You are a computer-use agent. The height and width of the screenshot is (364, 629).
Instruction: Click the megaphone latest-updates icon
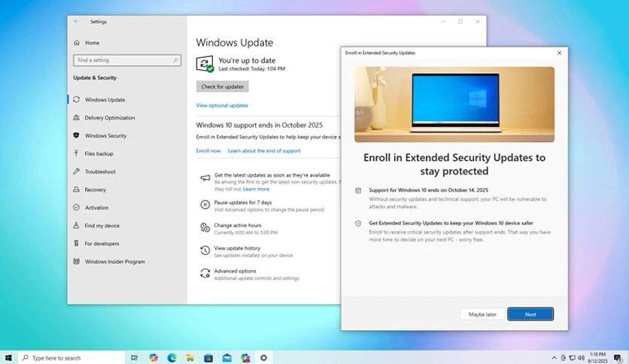[x=205, y=177]
